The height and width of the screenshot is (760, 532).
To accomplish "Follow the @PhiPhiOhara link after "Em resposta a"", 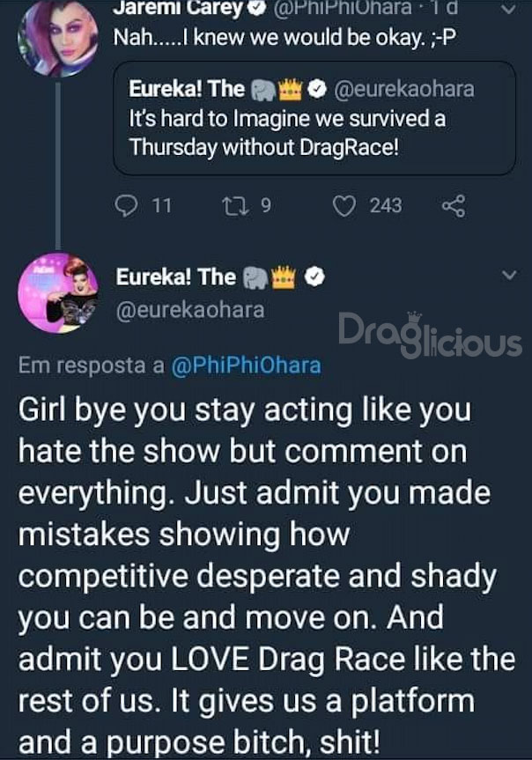I will coord(245,365).
